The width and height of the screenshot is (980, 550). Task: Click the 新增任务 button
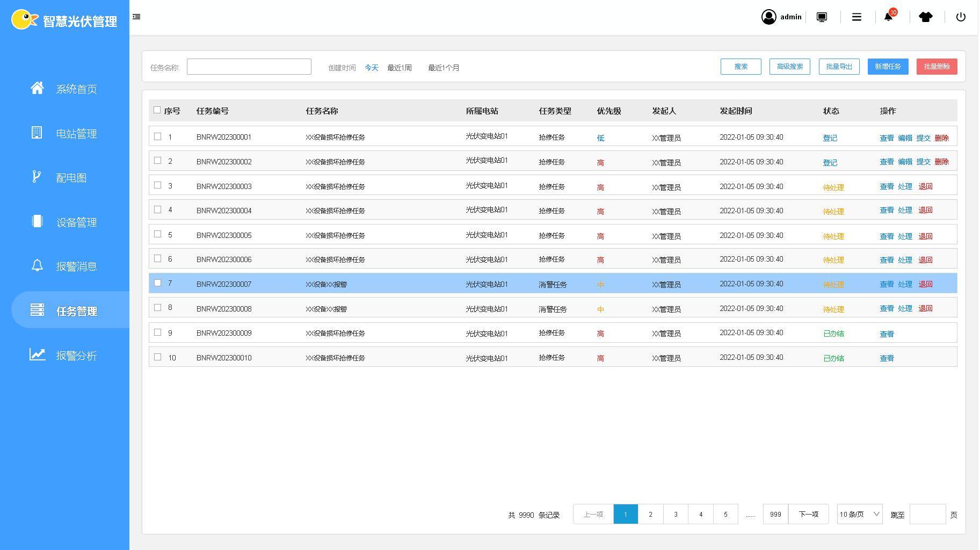pyautogui.click(x=888, y=67)
